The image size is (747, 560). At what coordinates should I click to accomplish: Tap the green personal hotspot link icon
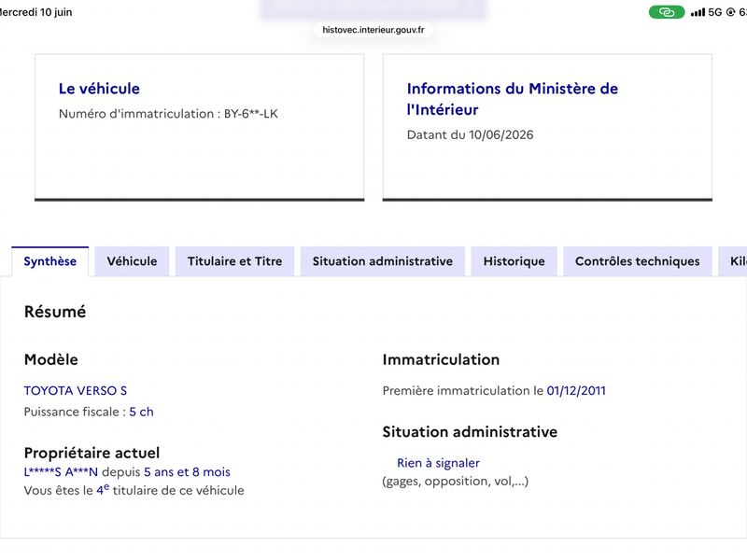(x=667, y=12)
